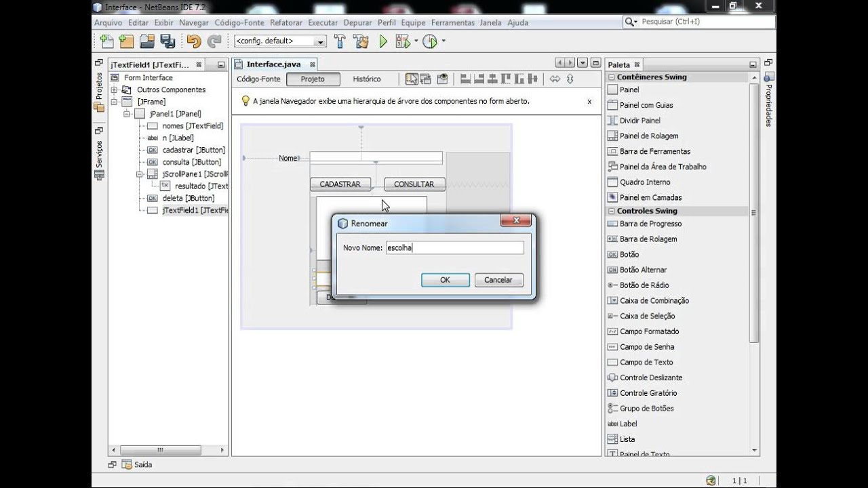This screenshot has width=868, height=488.
Task: Click OK in the Renomear dialog
Action: 445,280
